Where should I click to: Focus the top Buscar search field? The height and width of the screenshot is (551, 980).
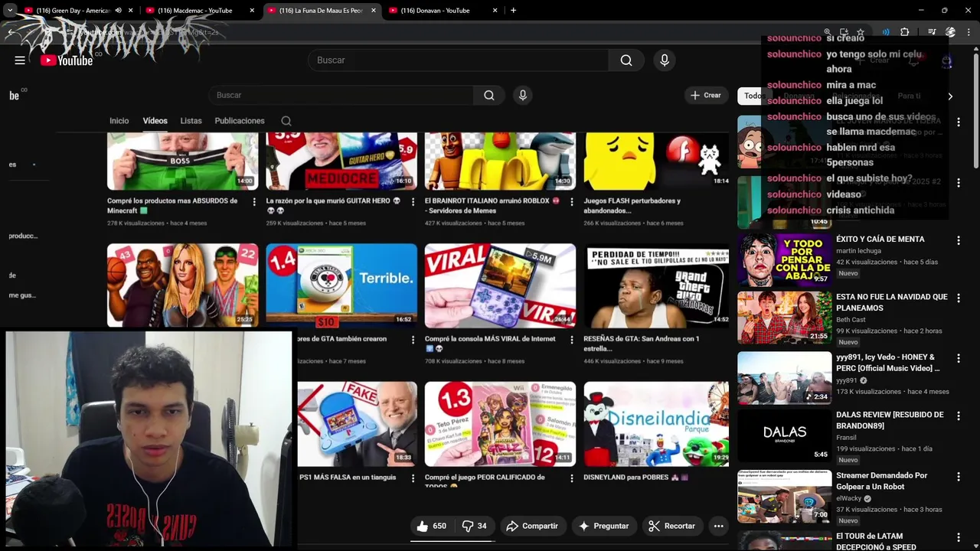point(458,60)
